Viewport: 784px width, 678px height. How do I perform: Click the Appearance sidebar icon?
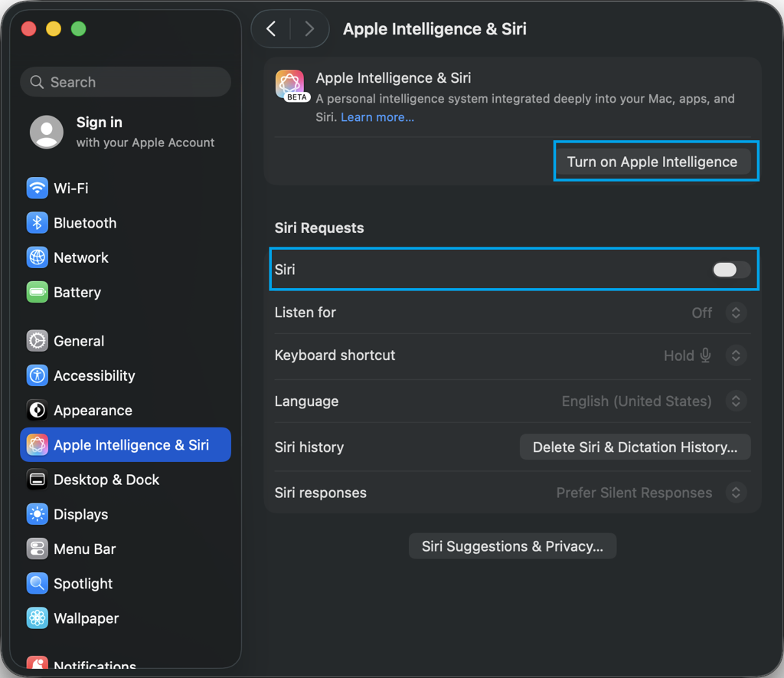pyautogui.click(x=37, y=410)
